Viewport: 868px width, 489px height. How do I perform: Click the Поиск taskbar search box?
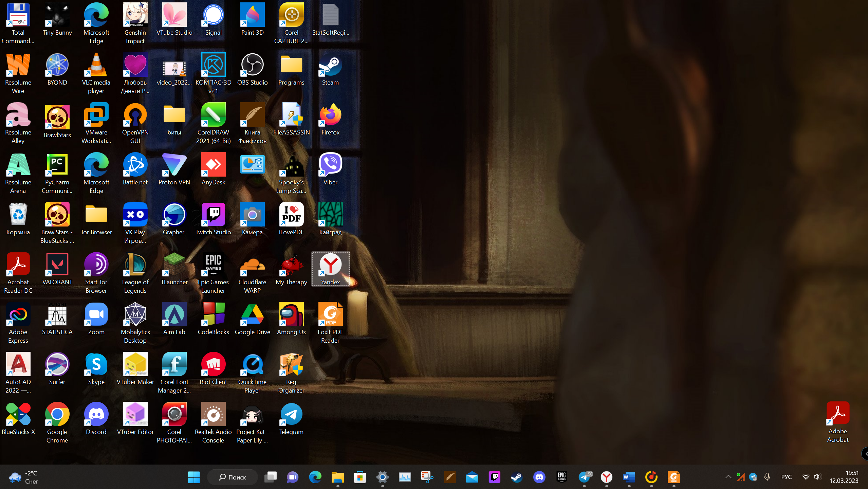232,477
